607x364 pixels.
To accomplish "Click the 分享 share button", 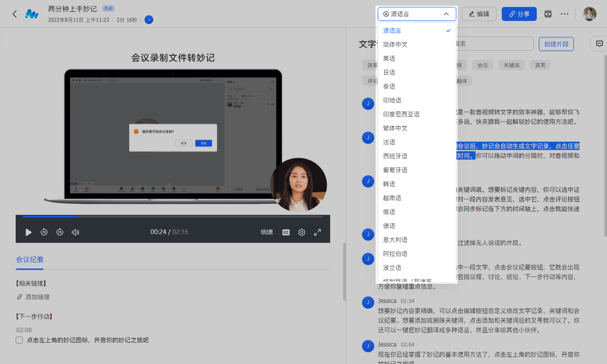I will (x=519, y=14).
